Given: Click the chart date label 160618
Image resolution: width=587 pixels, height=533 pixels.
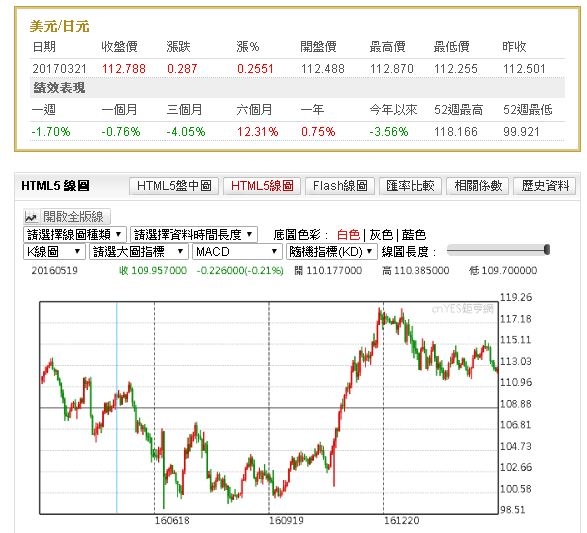Looking at the screenshot, I should pyautogui.click(x=172, y=521).
